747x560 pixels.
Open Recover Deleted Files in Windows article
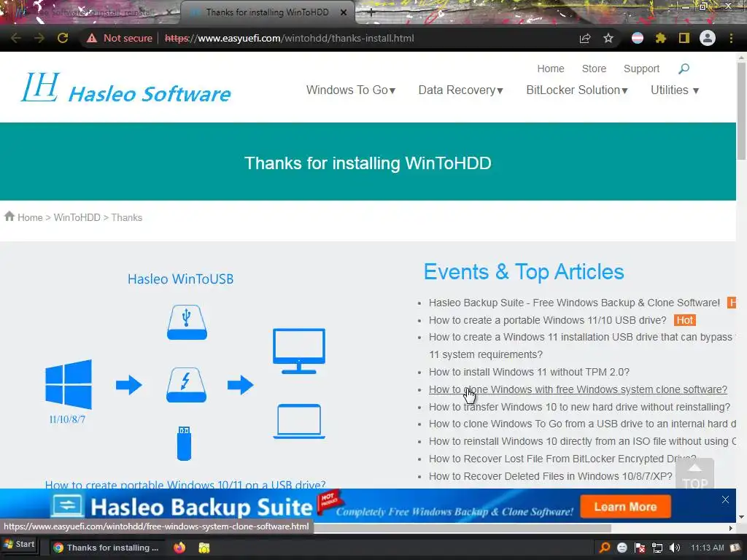(x=550, y=476)
